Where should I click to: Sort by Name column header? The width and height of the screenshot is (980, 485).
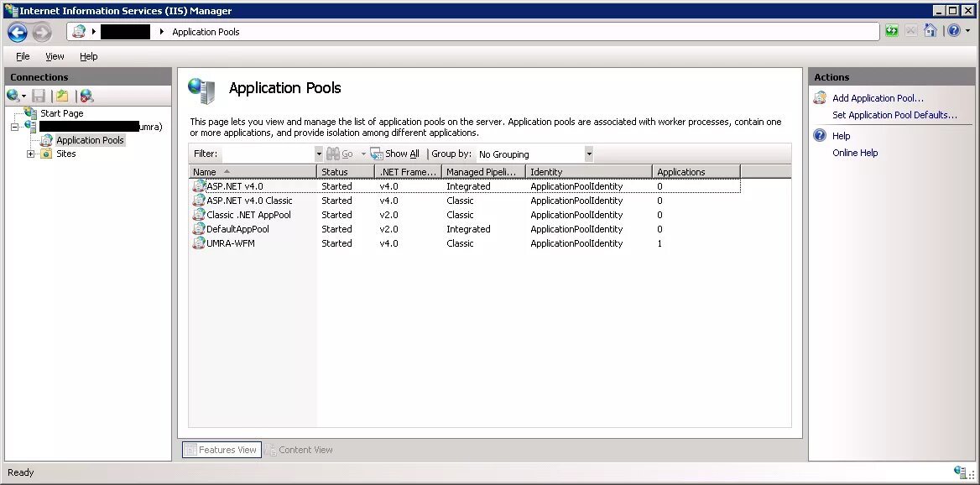(x=253, y=172)
